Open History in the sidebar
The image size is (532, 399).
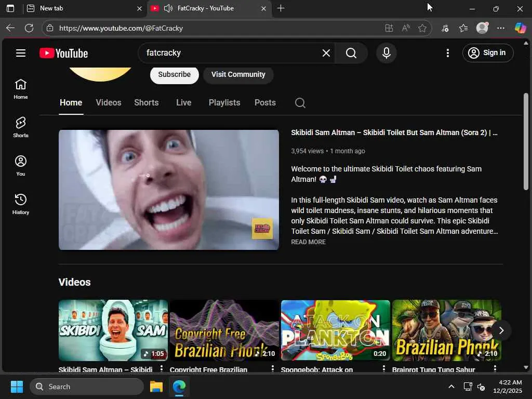point(21,204)
